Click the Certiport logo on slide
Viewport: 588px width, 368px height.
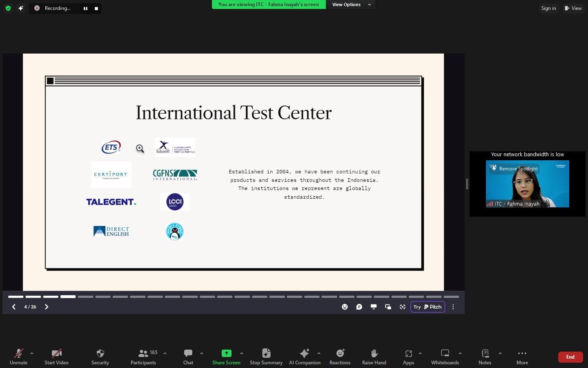(111, 175)
